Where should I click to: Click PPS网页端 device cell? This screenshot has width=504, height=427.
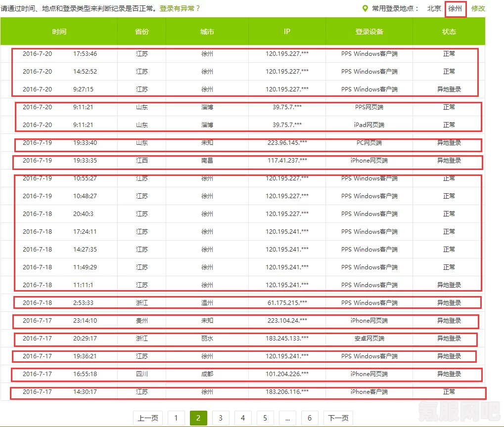(369, 107)
